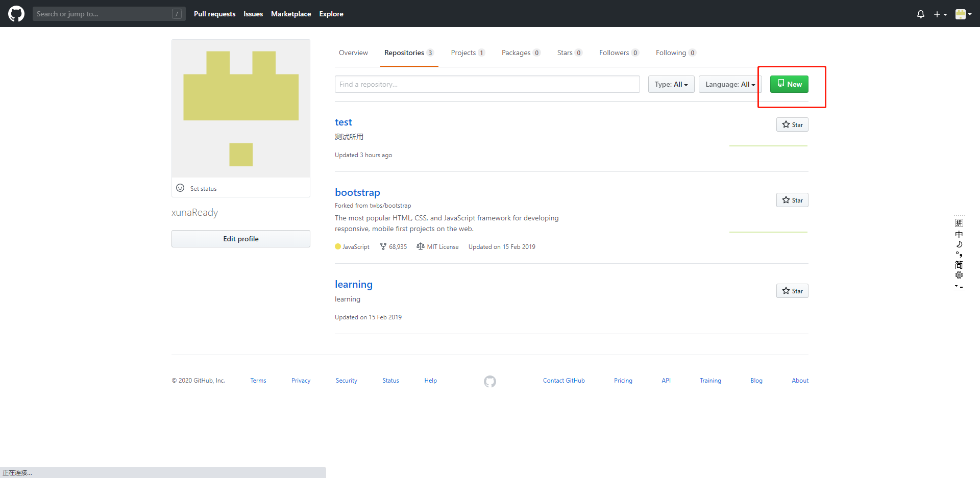Click the IME 拼 pinyin mode icon
The height and width of the screenshot is (478, 980).
959,223
